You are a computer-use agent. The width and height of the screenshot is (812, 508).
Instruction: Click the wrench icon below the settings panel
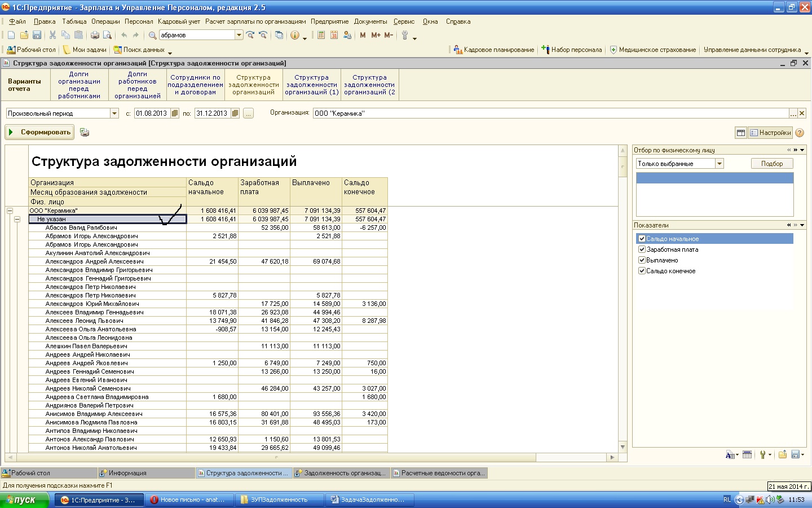tap(762, 455)
